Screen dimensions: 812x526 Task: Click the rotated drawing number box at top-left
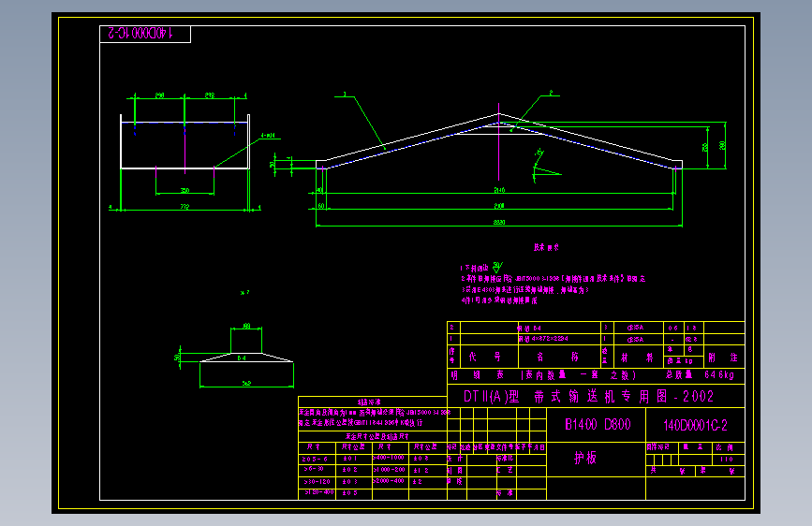(x=145, y=34)
